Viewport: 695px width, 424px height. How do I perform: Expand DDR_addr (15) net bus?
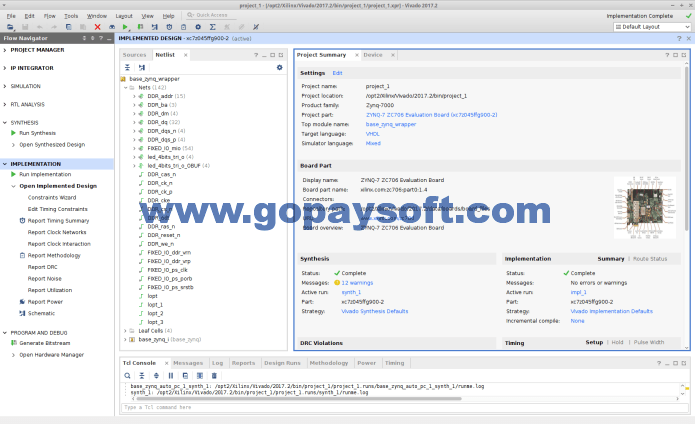pos(134,96)
